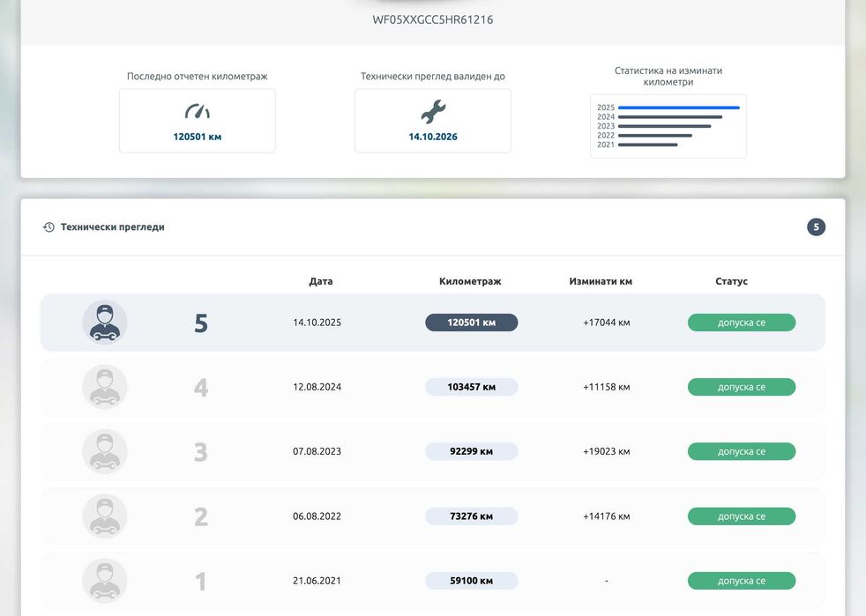Click the Дата column header

(321, 281)
